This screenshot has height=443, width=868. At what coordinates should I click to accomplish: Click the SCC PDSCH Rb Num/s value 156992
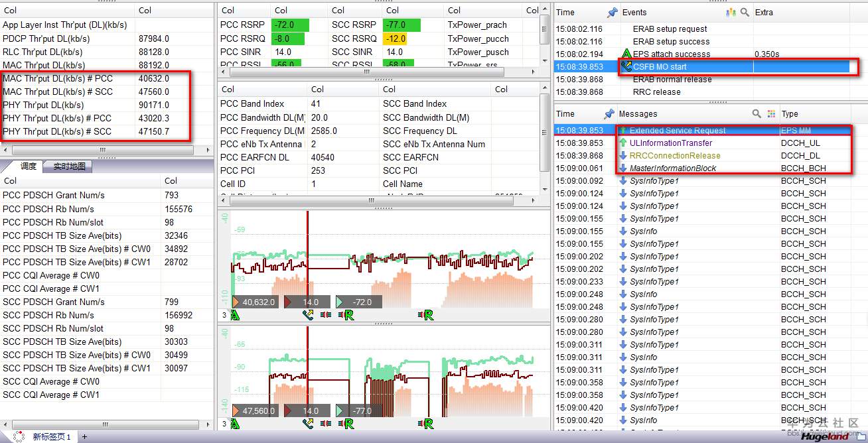(x=179, y=315)
